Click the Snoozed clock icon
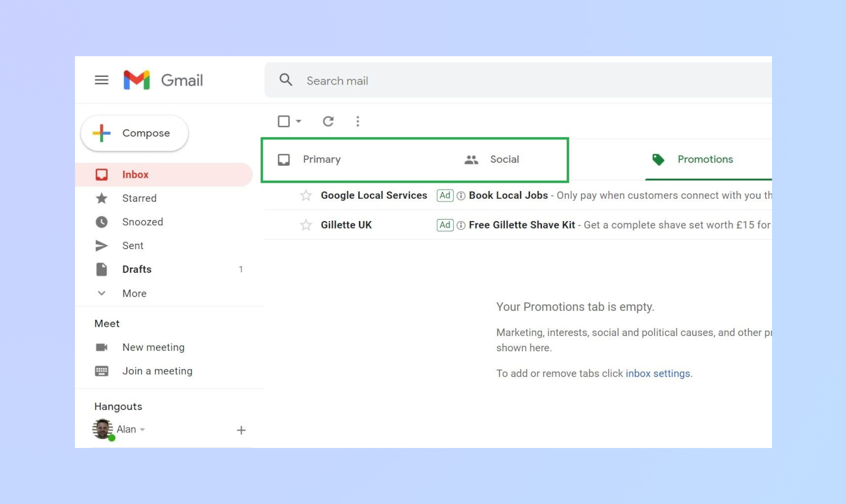The width and height of the screenshot is (846, 504). tap(101, 222)
